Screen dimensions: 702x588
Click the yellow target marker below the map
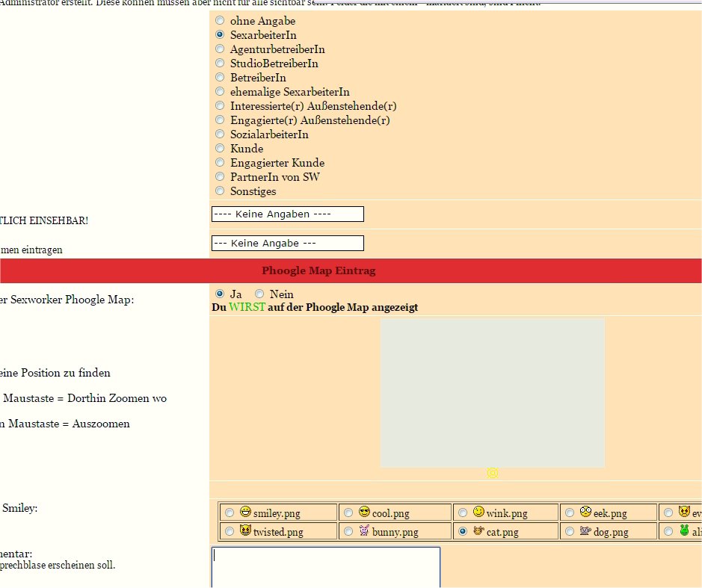[x=492, y=473]
